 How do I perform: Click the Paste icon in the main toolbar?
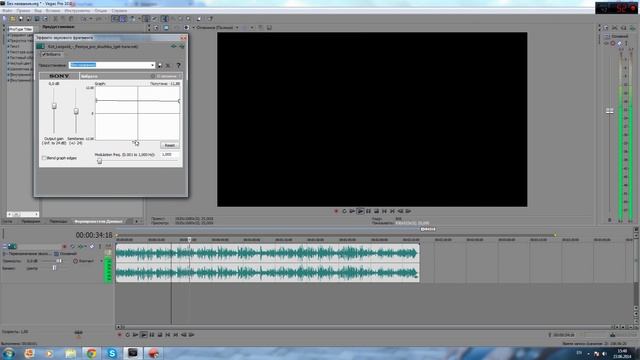tap(71, 18)
